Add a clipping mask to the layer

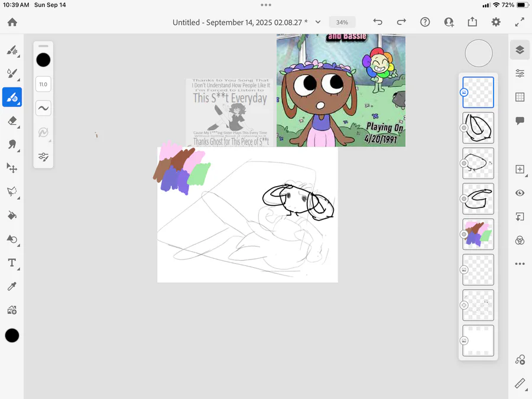[x=520, y=217]
